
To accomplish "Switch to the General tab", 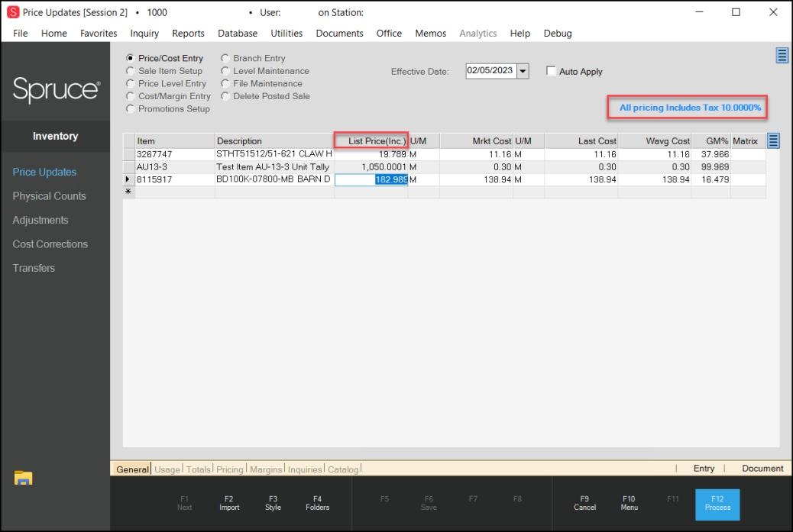I will tap(132, 469).
